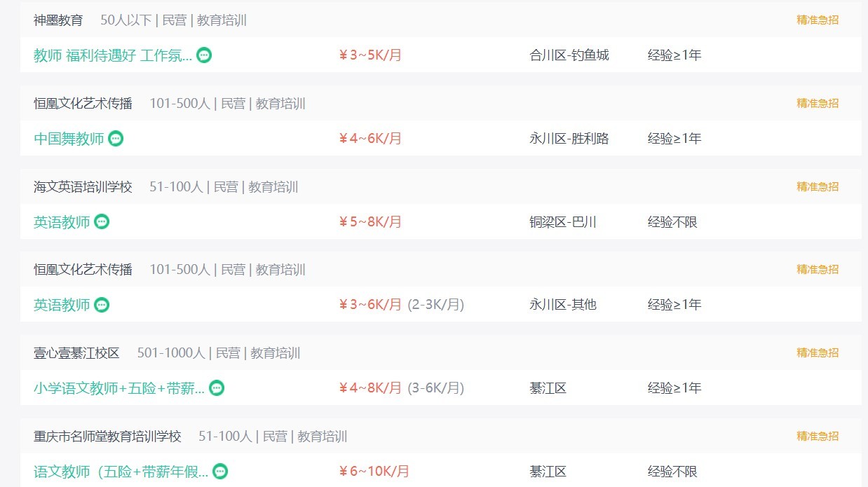
Task: Click ¥6~10K/月 salary of 语文教师 listing
Action: 374,472
